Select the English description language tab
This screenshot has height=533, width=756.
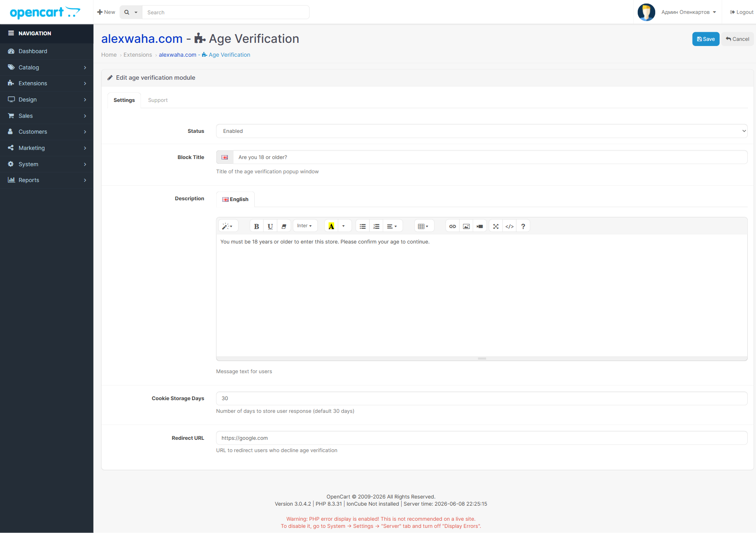tap(235, 199)
